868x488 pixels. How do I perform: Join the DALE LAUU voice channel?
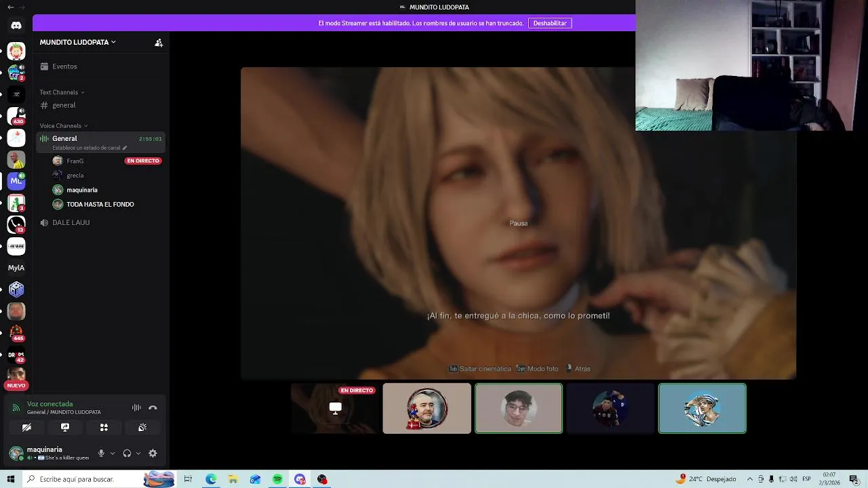(102, 222)
